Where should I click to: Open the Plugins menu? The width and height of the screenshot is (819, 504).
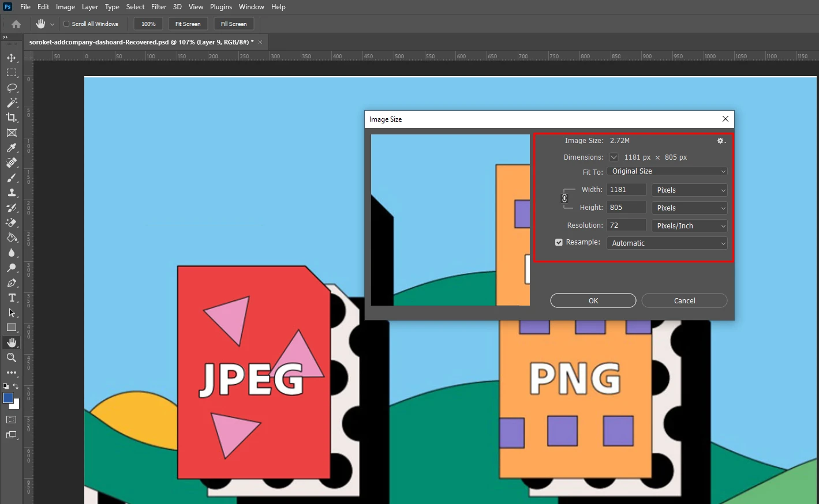220,7
